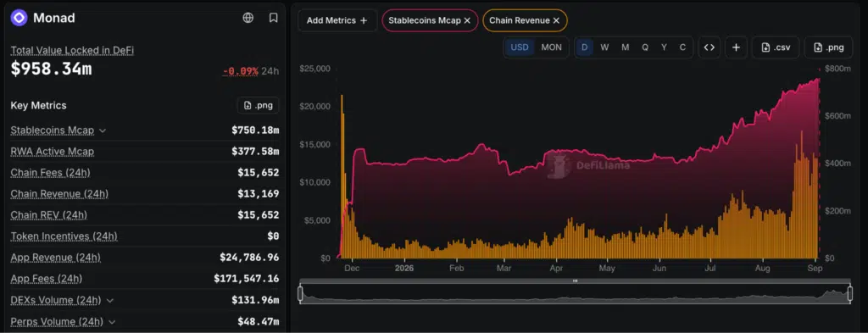The width and height of the screenshot is (868, 333).
Task: Click the $13,169 chain revenue value
Action: (259, 193)
